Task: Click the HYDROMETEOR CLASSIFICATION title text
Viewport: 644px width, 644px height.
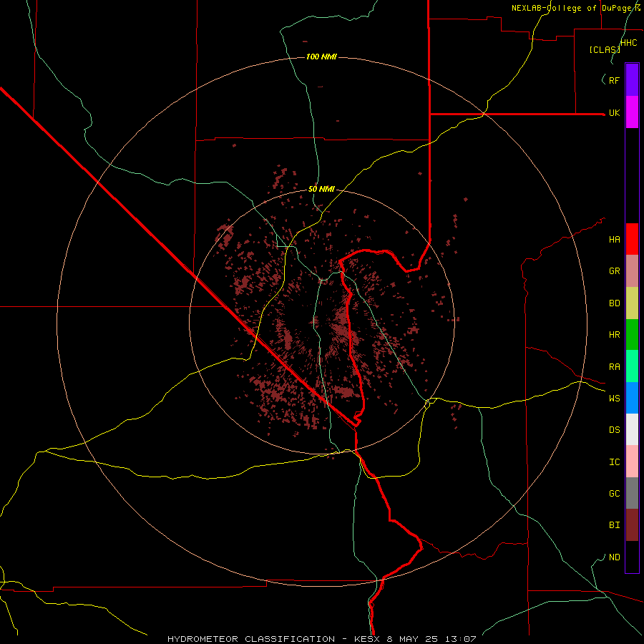Action: point(251,639)
